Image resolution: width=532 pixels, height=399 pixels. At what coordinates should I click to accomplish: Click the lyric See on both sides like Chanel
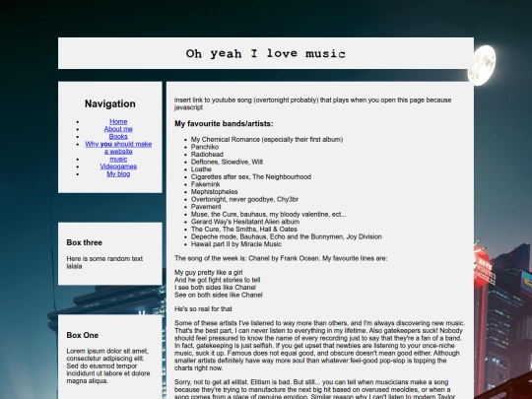[x=219, y=295]
